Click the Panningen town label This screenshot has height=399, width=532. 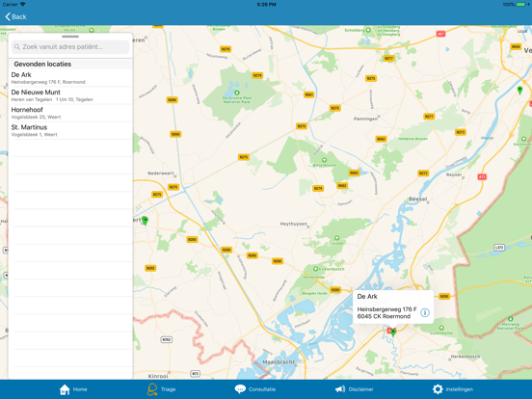(x=365, y=119)
